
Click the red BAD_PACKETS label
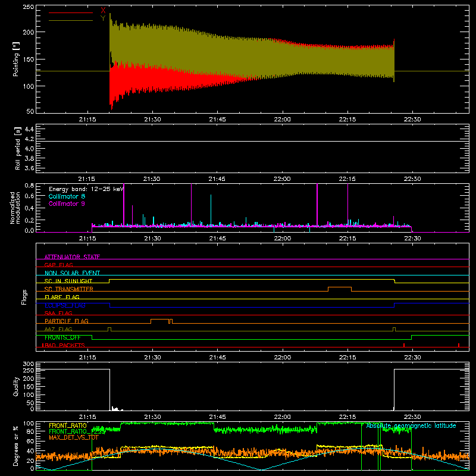[x=64, y=345]
